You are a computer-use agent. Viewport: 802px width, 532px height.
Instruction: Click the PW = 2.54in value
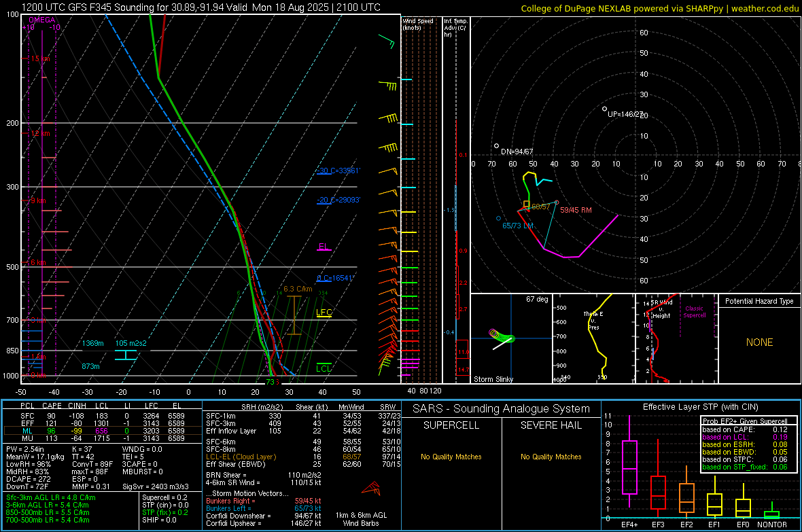pyautogui.click(x=25, y=449)
